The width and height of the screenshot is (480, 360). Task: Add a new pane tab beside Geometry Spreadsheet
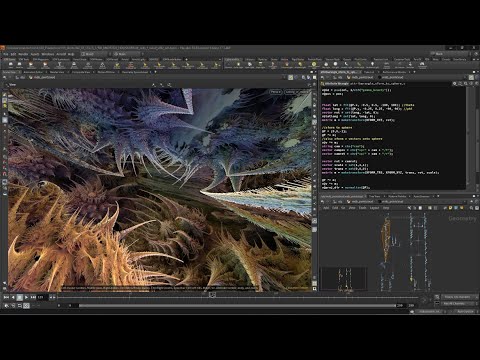tap(156, 72)
